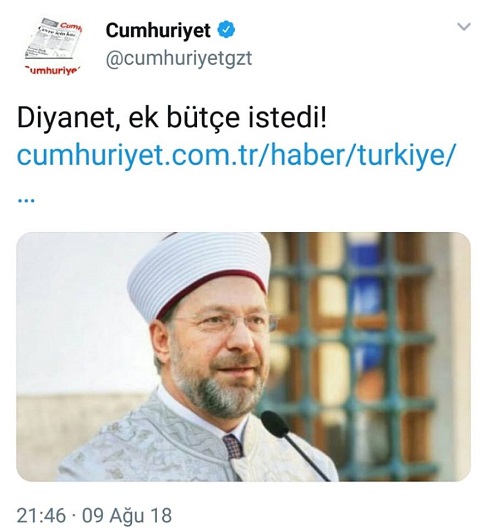Open the Cumhuriyet display name profile
Viewport: 487px width, 528px height.
click(158, 31)
